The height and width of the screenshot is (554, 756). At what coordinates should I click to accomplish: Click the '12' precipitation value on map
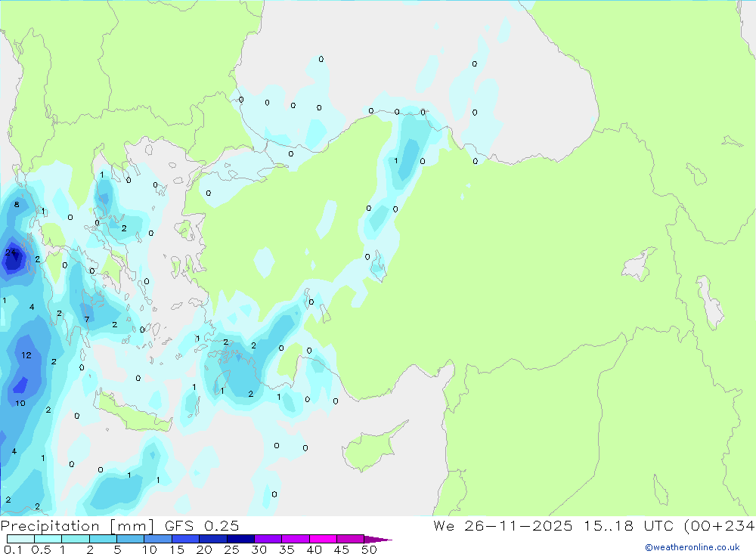click(x=26, y=355)
